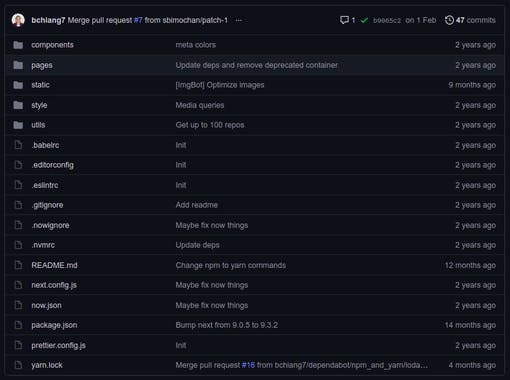This screenshot has height=380, width=510.
Task: Click the static folder icon
Action: point(18,85)
